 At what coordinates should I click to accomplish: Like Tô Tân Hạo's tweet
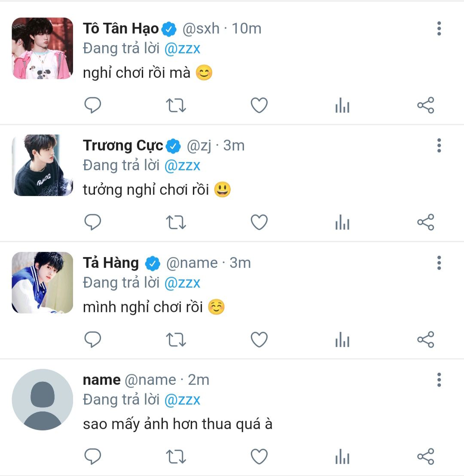pos(259,105)
